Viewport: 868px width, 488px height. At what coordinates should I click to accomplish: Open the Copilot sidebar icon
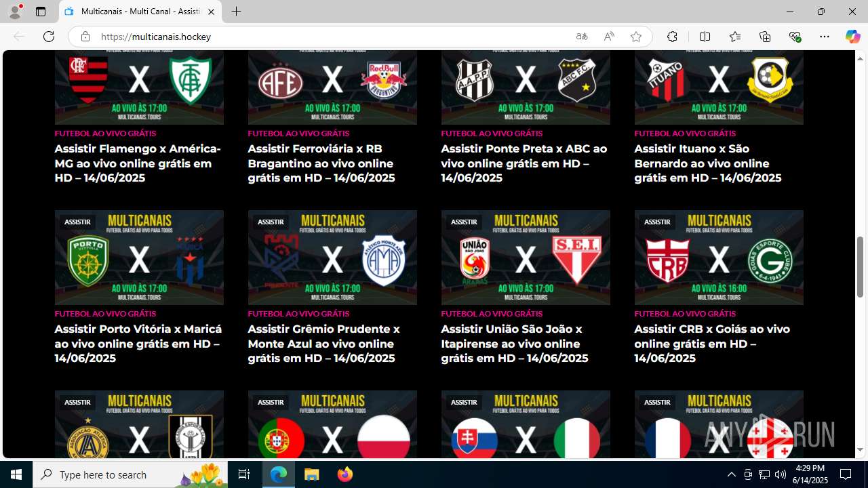coord(852,37)
